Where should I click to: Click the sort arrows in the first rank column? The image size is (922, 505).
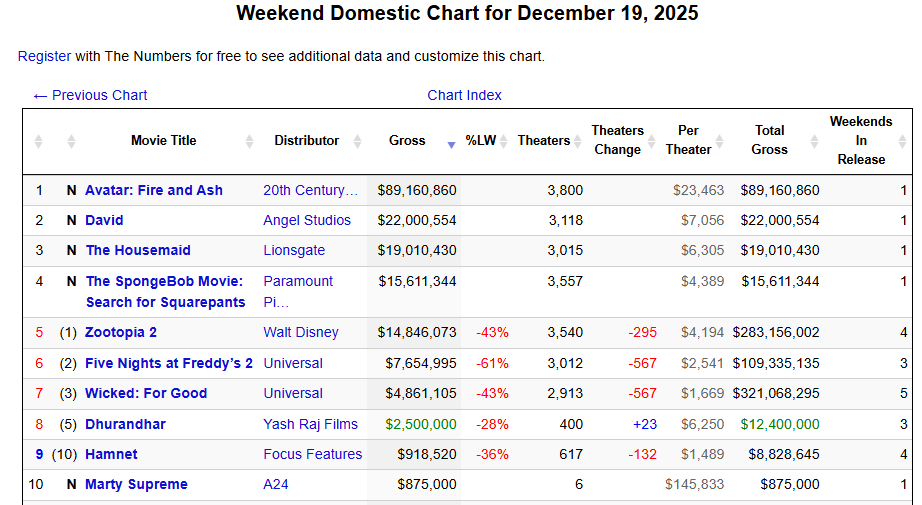(39, 141)
